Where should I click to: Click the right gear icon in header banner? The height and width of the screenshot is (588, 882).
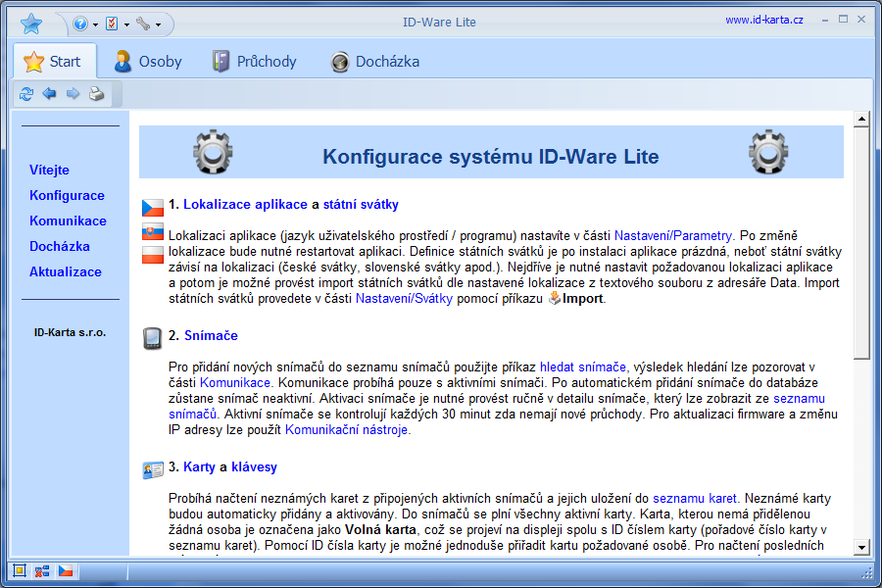768,152
